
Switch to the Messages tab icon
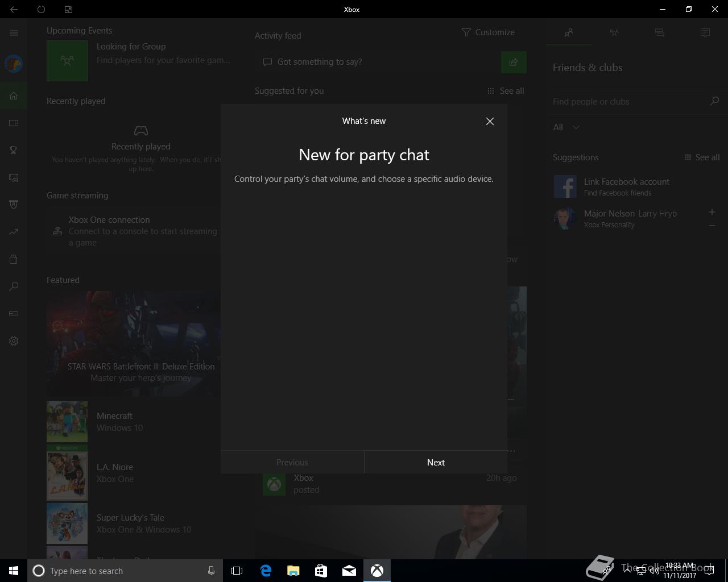pos(660,33)
